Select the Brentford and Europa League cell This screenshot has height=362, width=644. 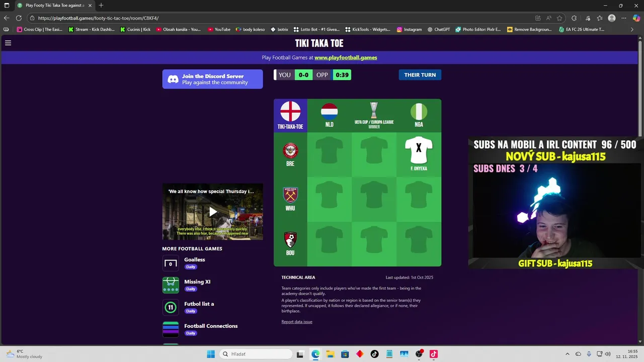374,154
